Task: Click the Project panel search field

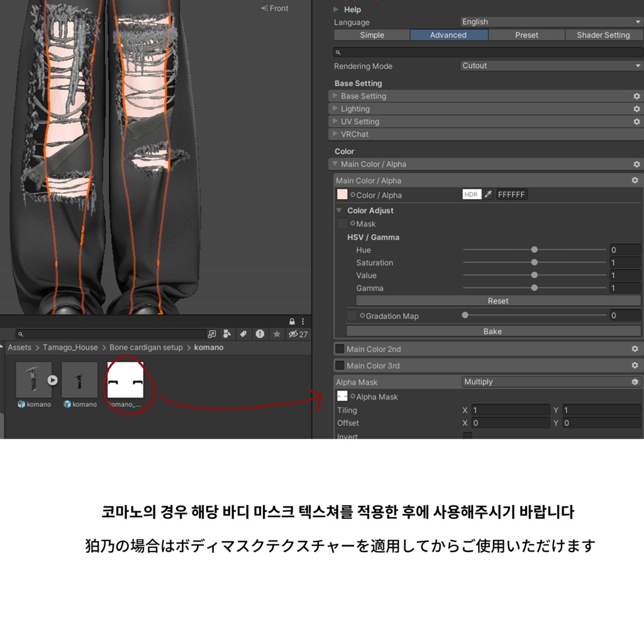Action: tap(111, 334)
